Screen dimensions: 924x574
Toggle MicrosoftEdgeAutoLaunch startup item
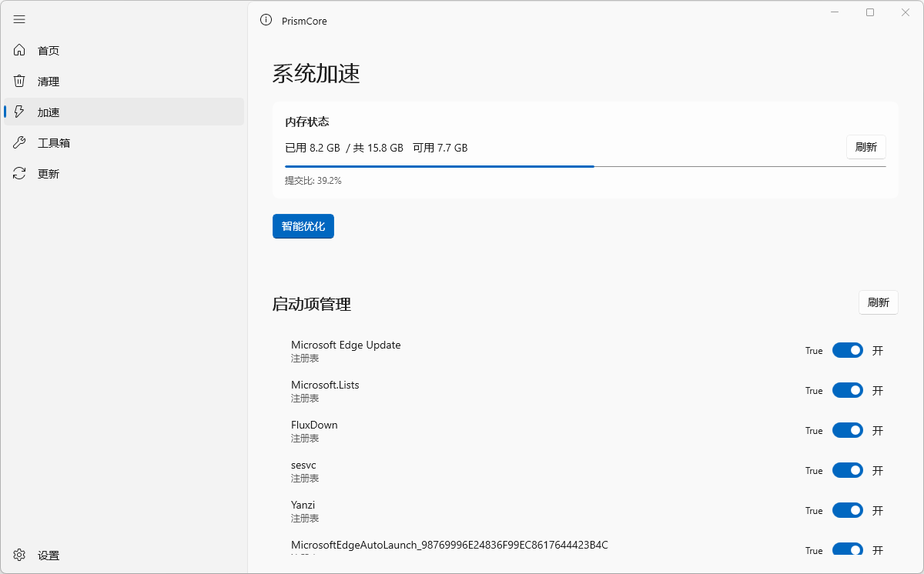point(848,549)
